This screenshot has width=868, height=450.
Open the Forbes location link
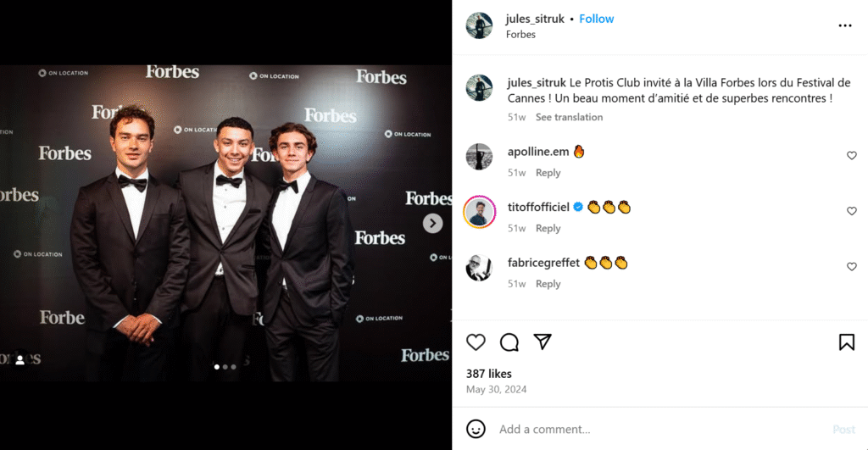(520, 35)
